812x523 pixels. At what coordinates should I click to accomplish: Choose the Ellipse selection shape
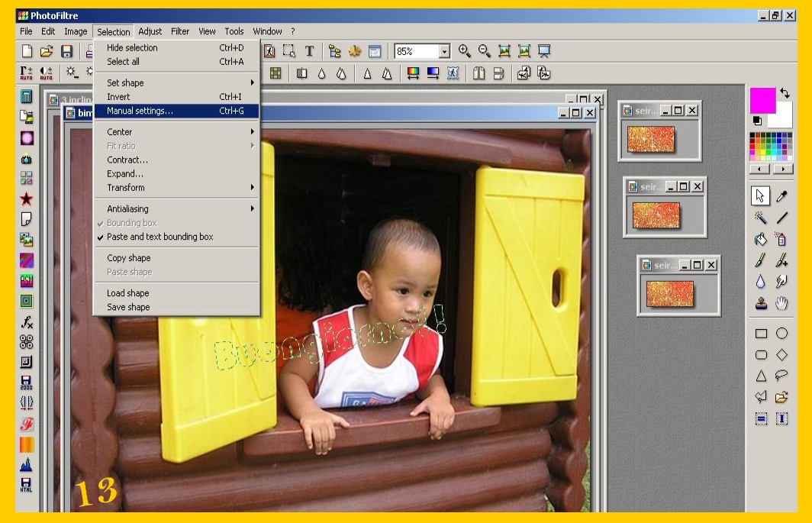click(781, 334)
